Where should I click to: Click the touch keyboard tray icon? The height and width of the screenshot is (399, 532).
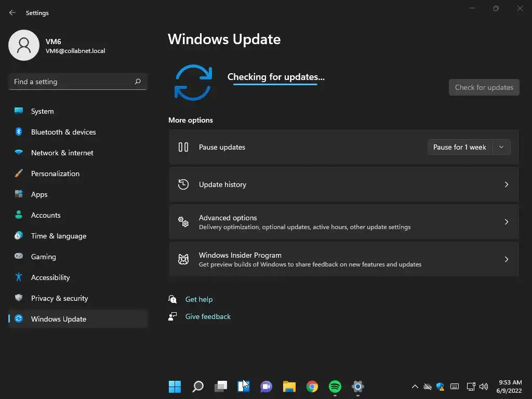[455, 387]
